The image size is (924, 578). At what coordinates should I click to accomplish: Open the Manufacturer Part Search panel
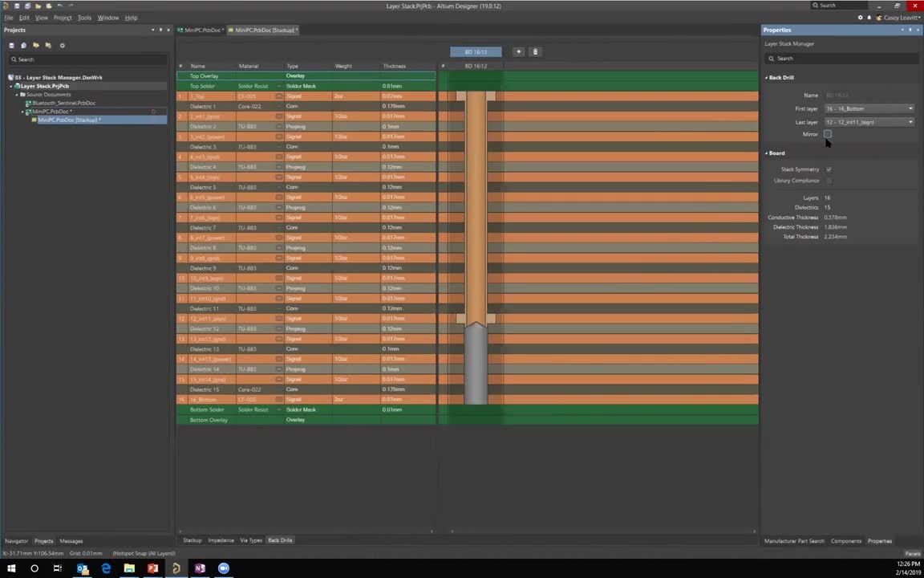pyautogui.click(x=794, y=540)
